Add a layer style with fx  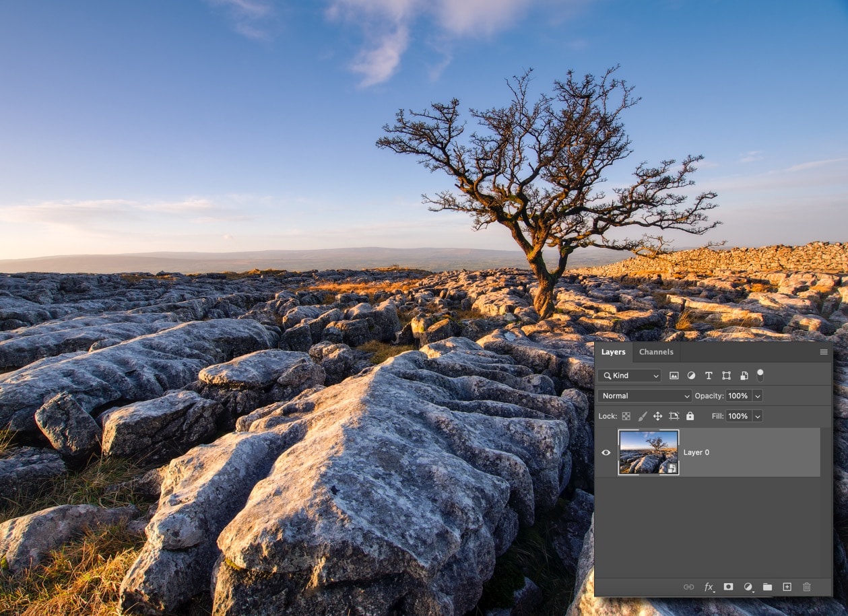click(709, 587)
